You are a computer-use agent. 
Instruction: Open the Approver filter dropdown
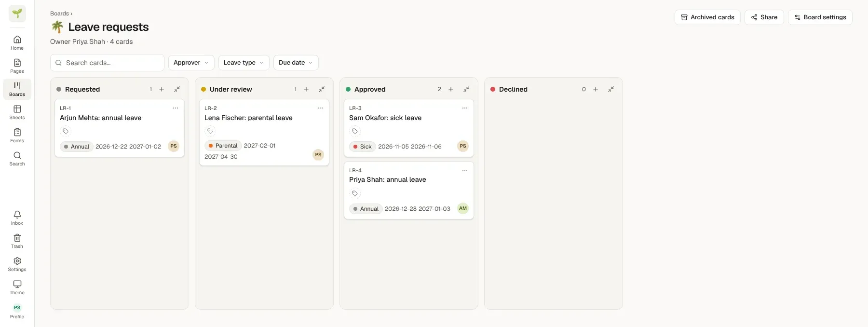[x=191, y=63]
